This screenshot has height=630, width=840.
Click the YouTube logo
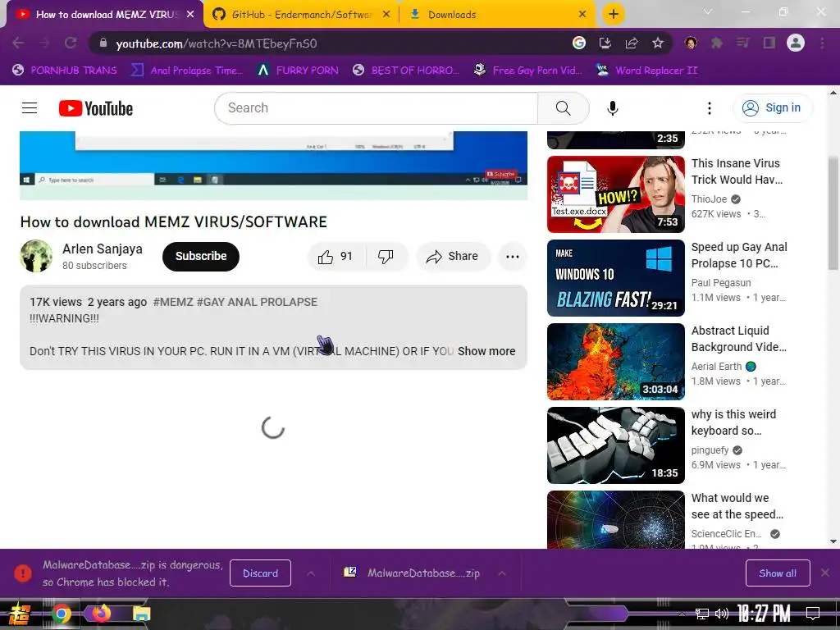click(x=96, y=108)
